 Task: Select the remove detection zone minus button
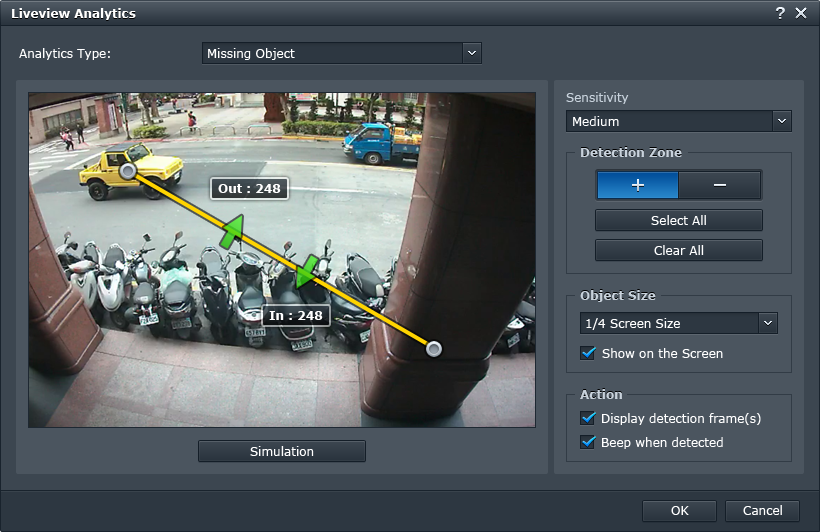click(x=720, y=185)
